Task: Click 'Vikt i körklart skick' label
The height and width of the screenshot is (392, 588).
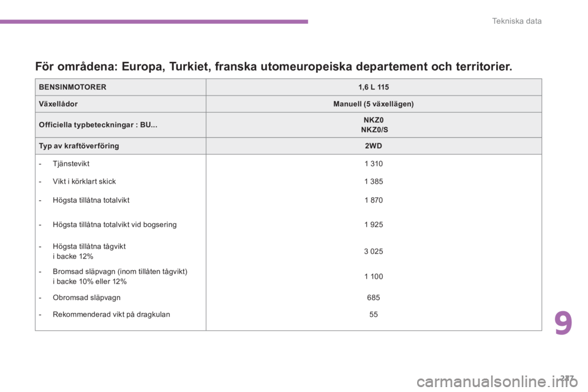Action: tap(84, 181)
